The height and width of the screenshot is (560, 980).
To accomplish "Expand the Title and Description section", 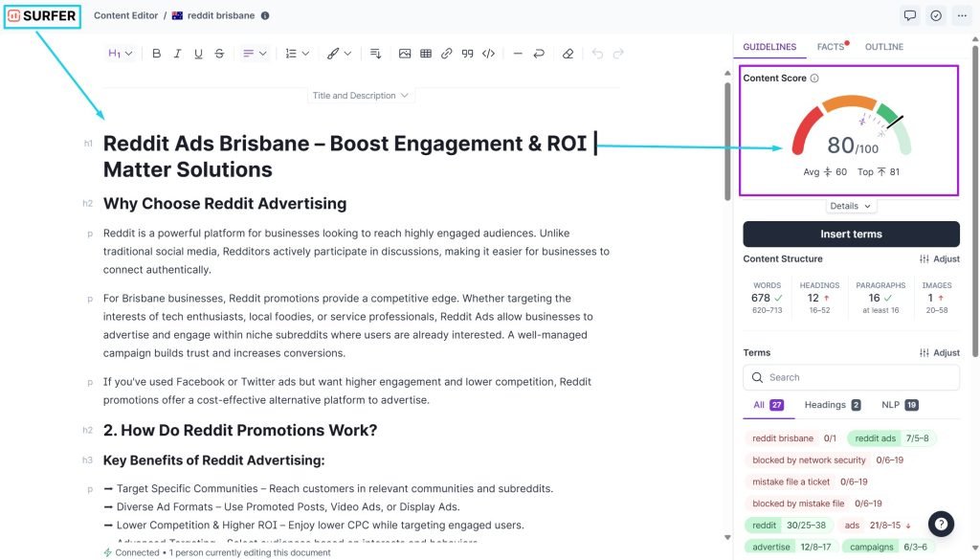I will click(x=361, y=96).
